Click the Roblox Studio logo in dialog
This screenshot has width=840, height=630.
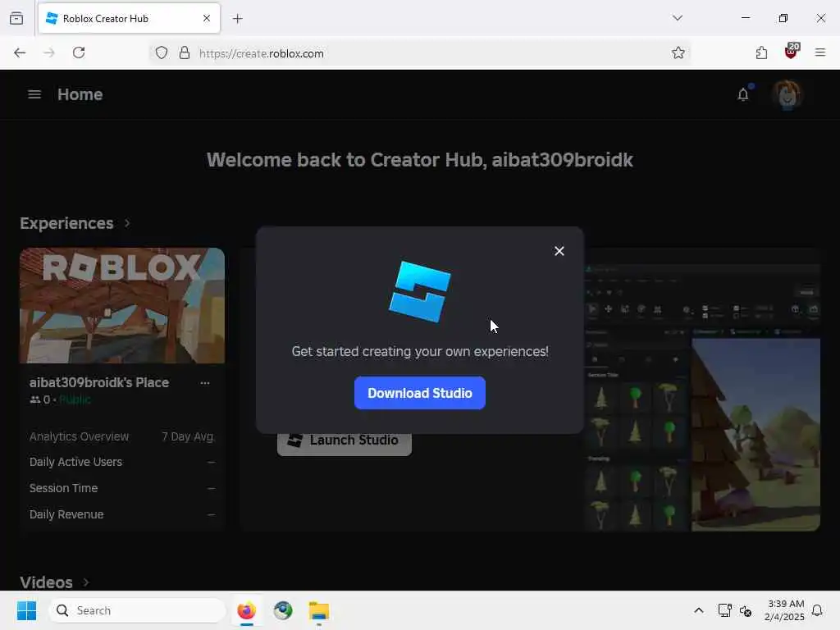419,291
